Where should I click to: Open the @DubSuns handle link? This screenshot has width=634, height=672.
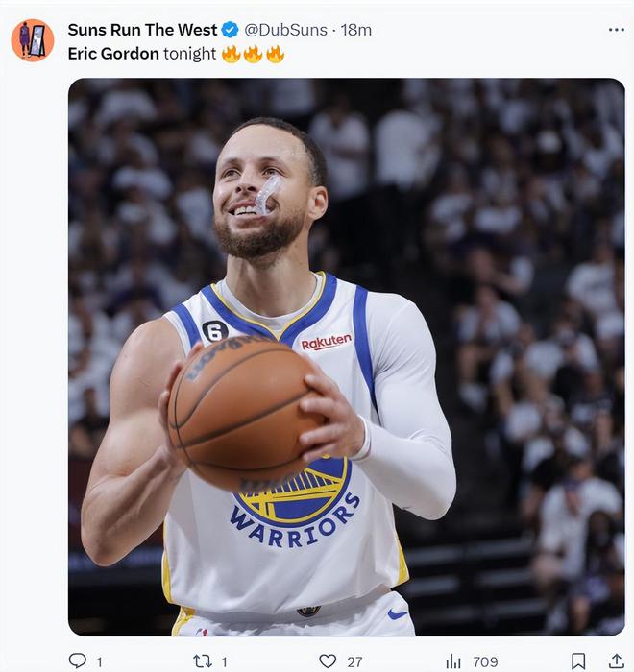pos(285,30)
